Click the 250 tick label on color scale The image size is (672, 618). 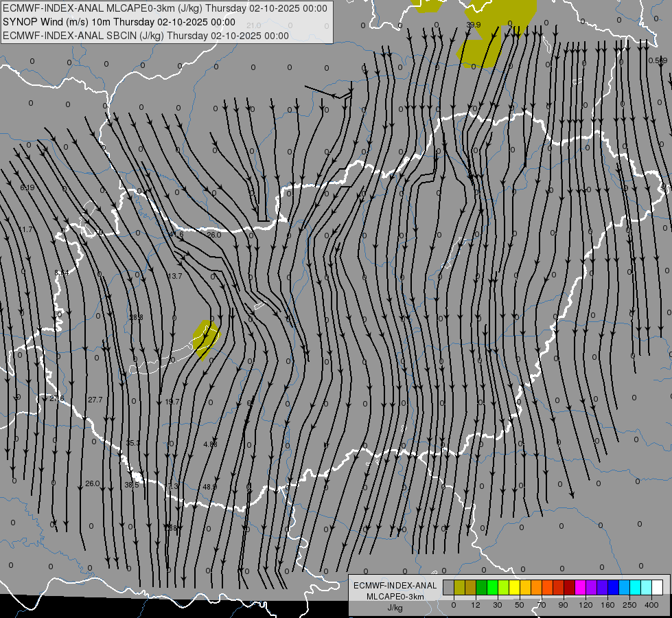coord(629,605)
